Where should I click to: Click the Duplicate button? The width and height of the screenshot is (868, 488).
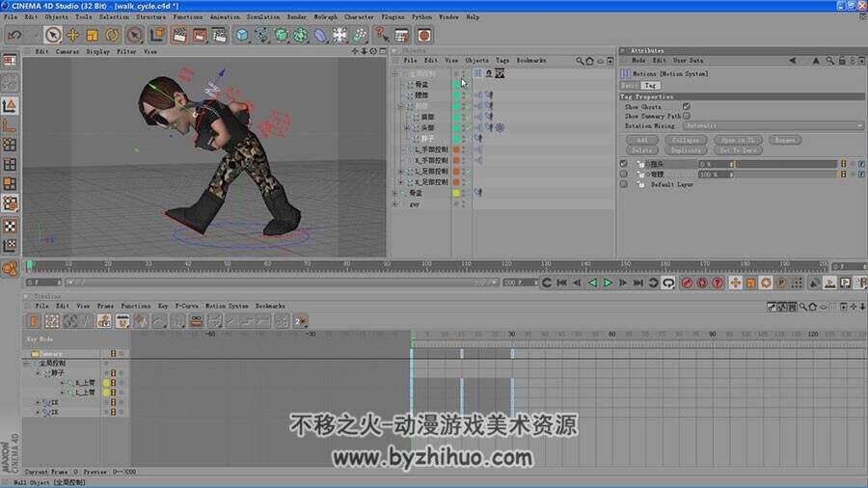coord(686,149)
